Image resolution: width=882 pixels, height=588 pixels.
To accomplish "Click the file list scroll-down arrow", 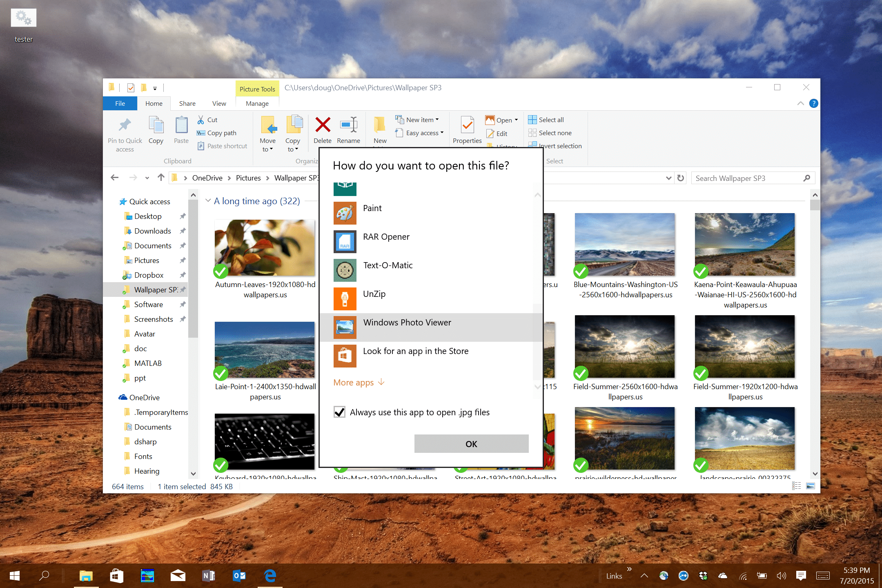I will point(815,474).
